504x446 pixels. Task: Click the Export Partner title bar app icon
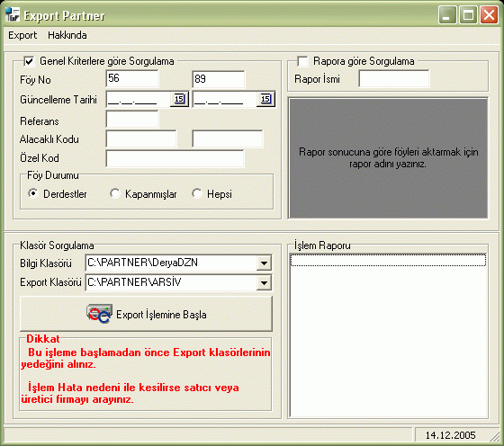[13, 14]
